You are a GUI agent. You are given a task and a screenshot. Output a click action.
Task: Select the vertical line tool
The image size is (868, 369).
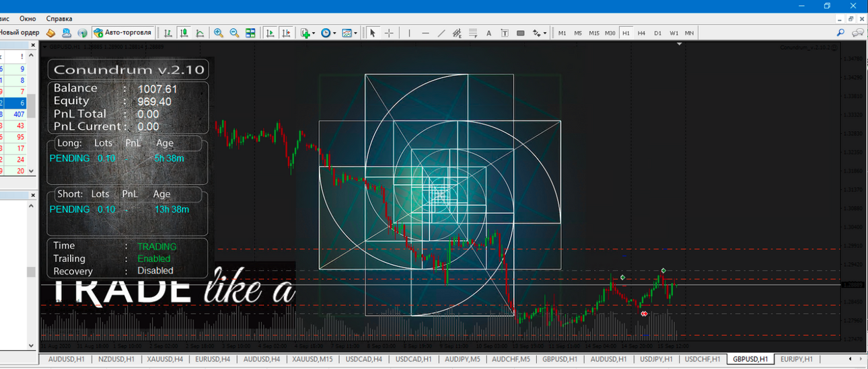pos(408,32)
